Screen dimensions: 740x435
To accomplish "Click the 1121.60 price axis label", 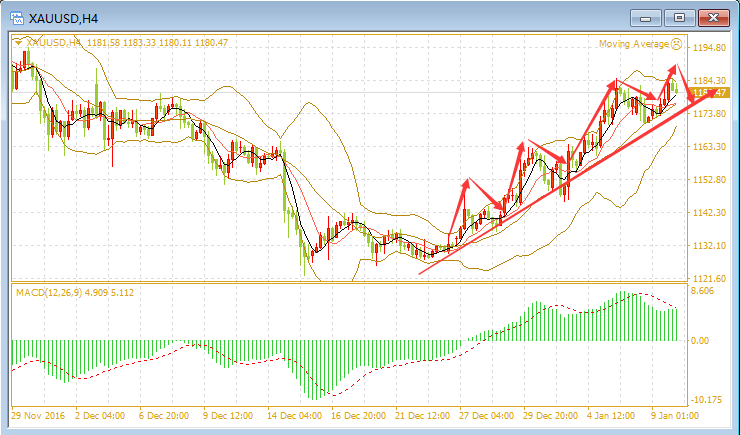I will click(x=709, y=279).
